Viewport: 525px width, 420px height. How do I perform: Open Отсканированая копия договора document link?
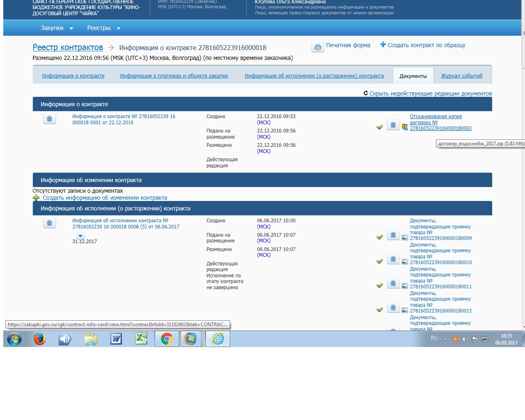coord(441,122)
